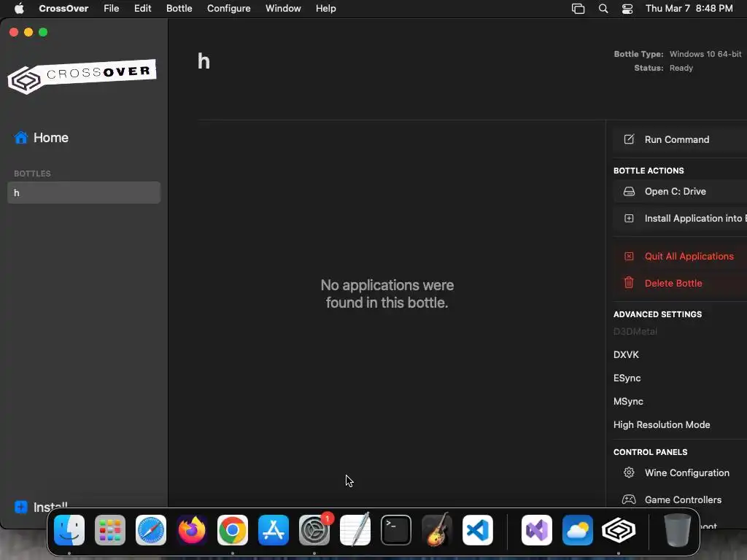This screenshot has height=560, width=747.
Task: Open Terminal from the Dock
Action: coord(396,530)
